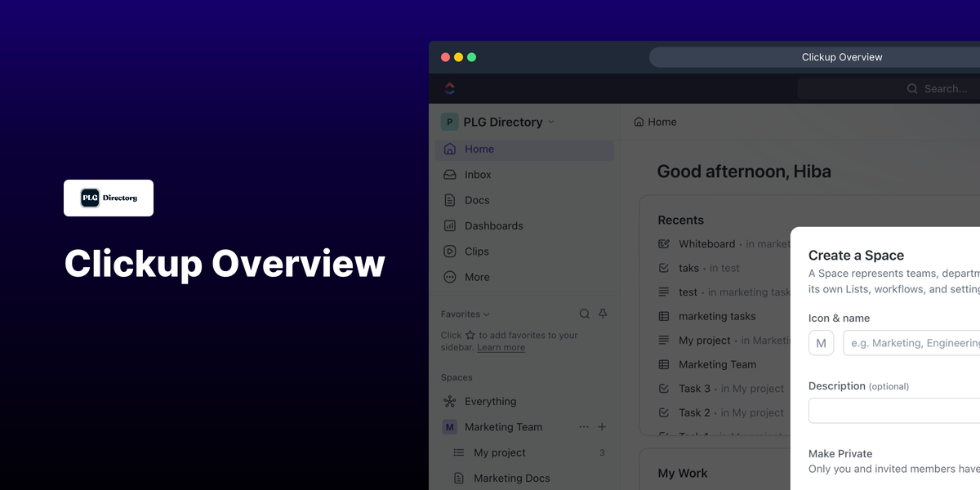
Task: Open Dashboards from the sidebar icon
Action: pos(450,226)
